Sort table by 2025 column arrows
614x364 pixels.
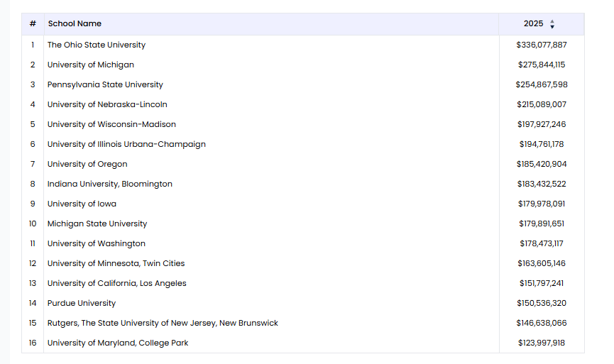tap(552, 24)
